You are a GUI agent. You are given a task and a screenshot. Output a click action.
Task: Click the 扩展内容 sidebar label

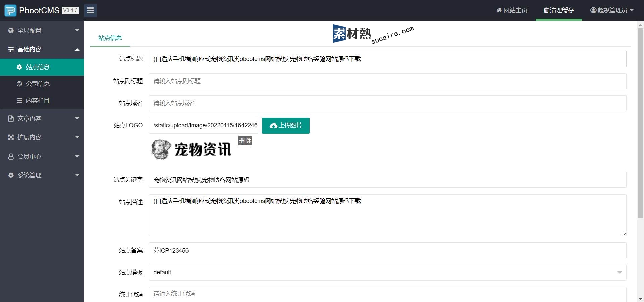pos(30,137)
